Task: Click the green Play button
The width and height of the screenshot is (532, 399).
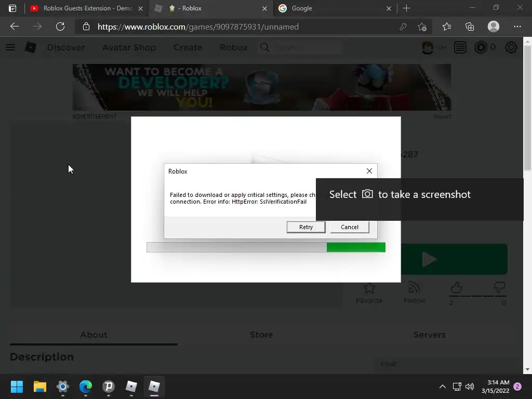Action: point(454,259)
